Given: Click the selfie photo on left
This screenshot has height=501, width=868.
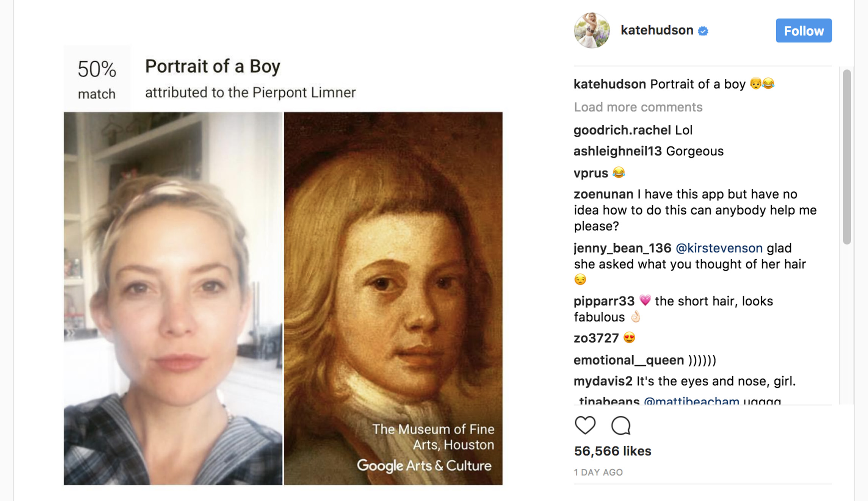Looking at the screenshot, I should click(173, 298).
